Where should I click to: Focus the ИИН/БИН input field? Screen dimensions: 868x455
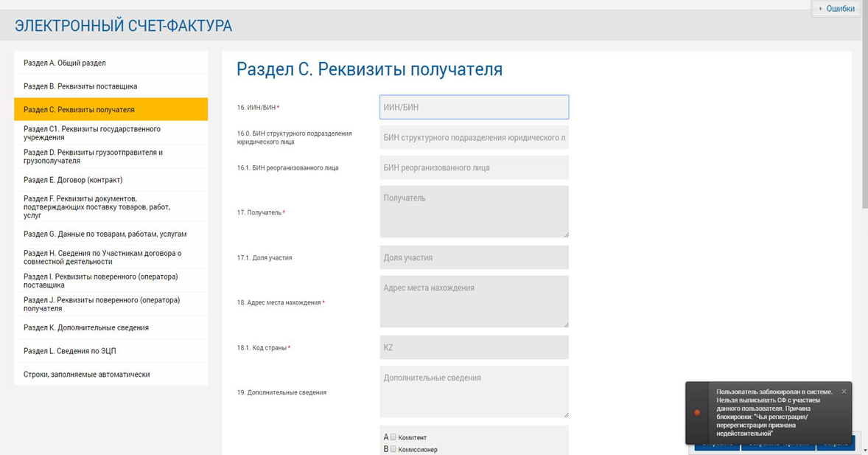pyautogui.click(x=474, y=107)
